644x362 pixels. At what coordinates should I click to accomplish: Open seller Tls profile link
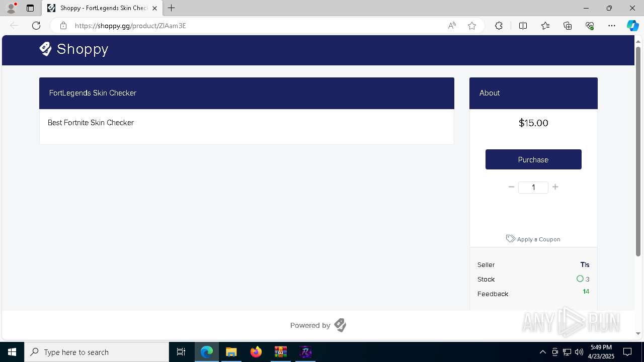[x=585, y=264]
